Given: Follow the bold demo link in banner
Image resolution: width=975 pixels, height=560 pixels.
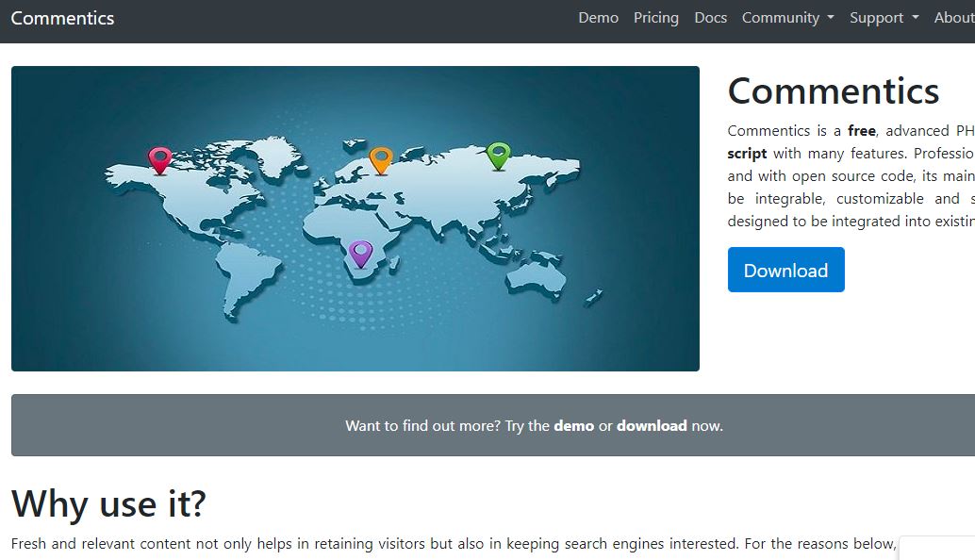Looking at the screenshot, I should (x=574, y=426).
